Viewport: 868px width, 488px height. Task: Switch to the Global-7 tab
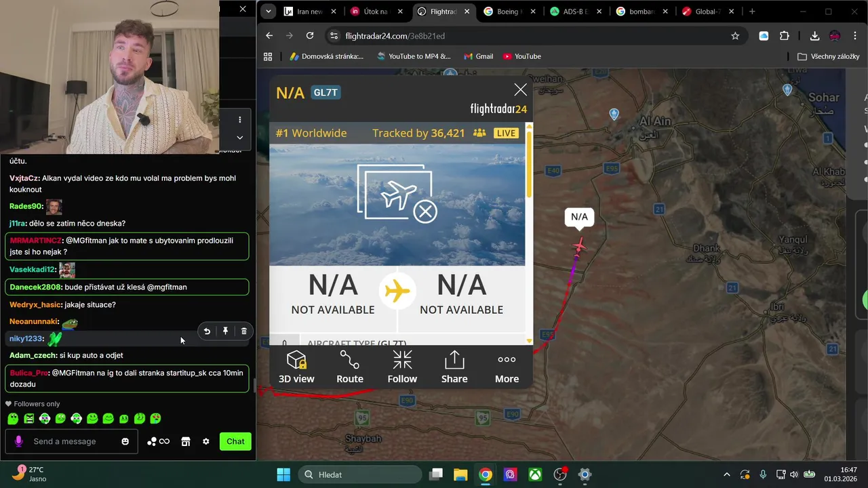coord(709,12)
